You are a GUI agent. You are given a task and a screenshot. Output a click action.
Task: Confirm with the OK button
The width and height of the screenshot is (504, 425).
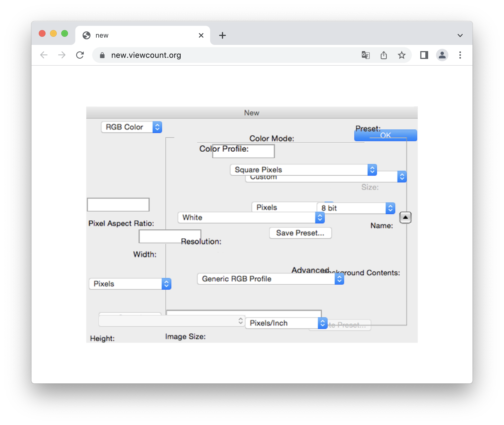[385, 135]
